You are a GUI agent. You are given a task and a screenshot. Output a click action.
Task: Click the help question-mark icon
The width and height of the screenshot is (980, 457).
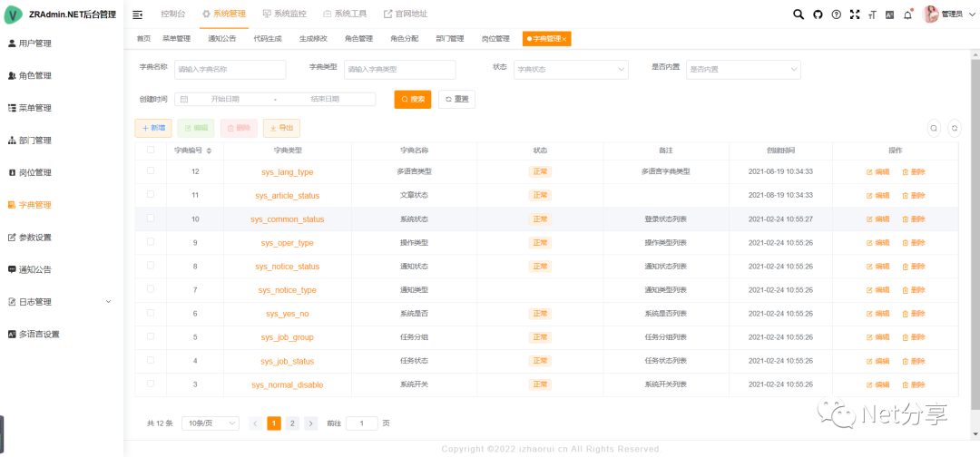837,15
